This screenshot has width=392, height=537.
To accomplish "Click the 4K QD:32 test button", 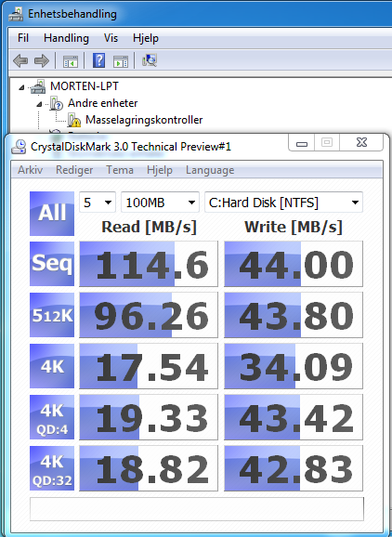I will pyautogui.click(x=52, y=468).
